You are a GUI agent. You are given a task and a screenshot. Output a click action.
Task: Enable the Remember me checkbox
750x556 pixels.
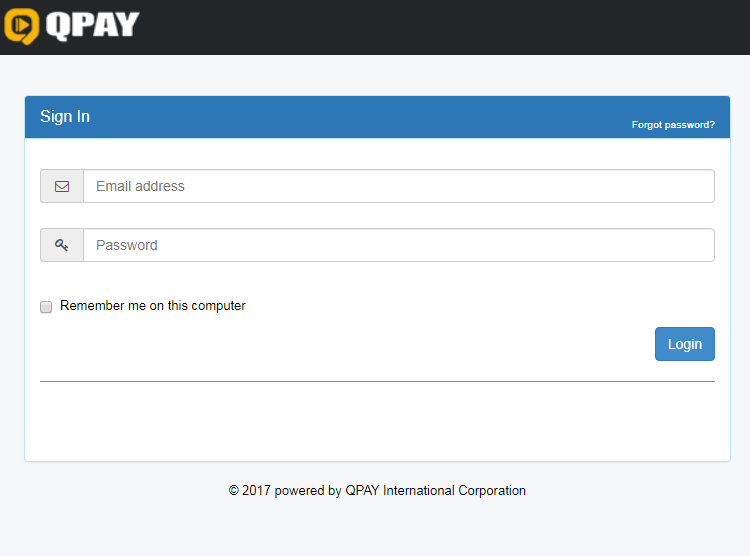[x=46, y=307]
